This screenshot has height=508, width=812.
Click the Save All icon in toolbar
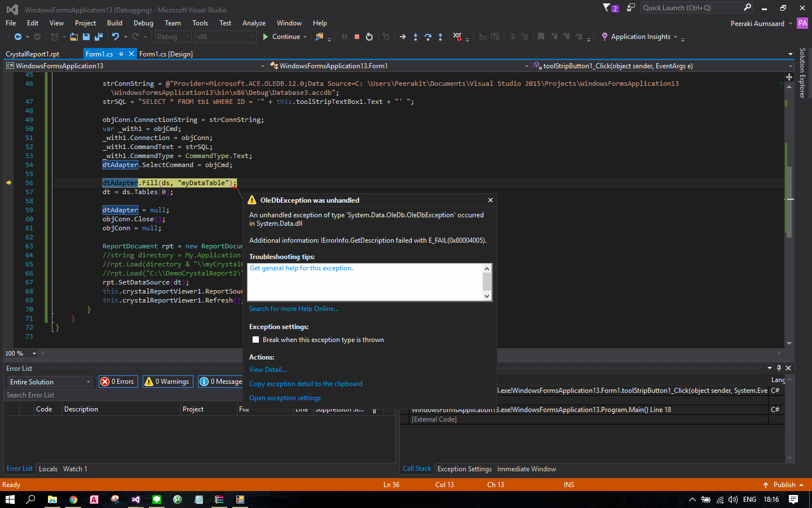pyautogui.click(x=99, y=37)
